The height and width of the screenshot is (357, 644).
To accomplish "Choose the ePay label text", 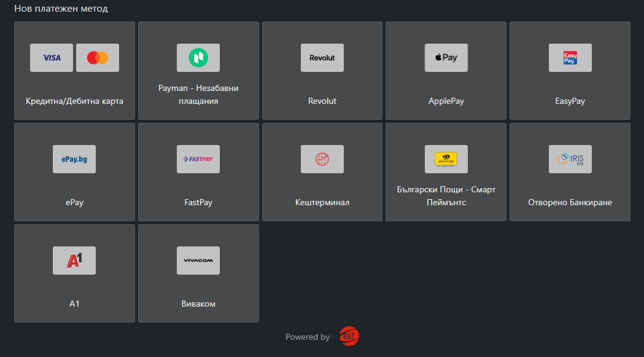I will click(x=74, y=202).
